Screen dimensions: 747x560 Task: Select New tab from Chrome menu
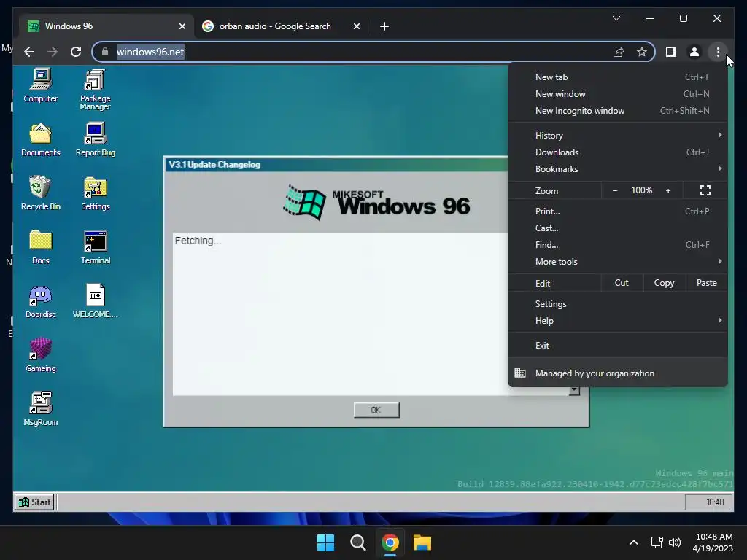pyautogui.click(x=617, y=77)
